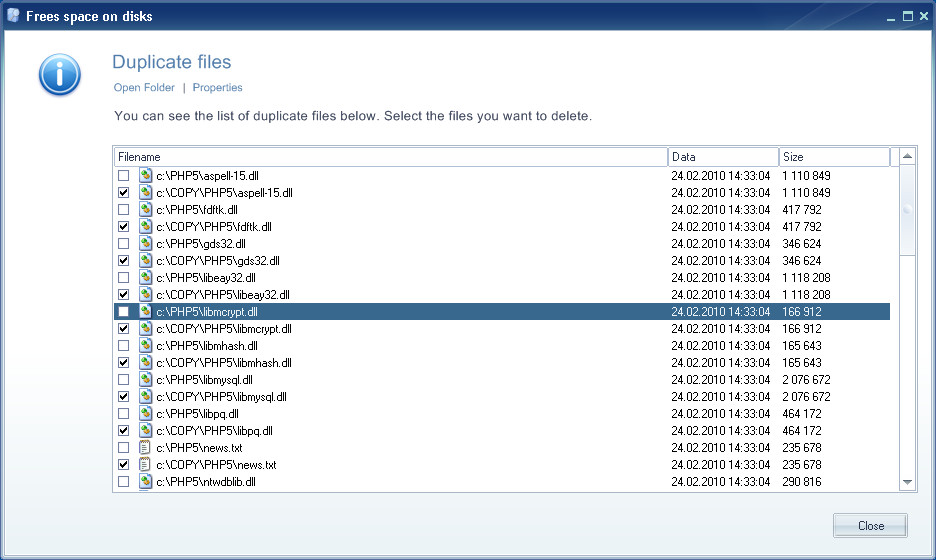Sort list by the Filename column header

click(390, 157)
